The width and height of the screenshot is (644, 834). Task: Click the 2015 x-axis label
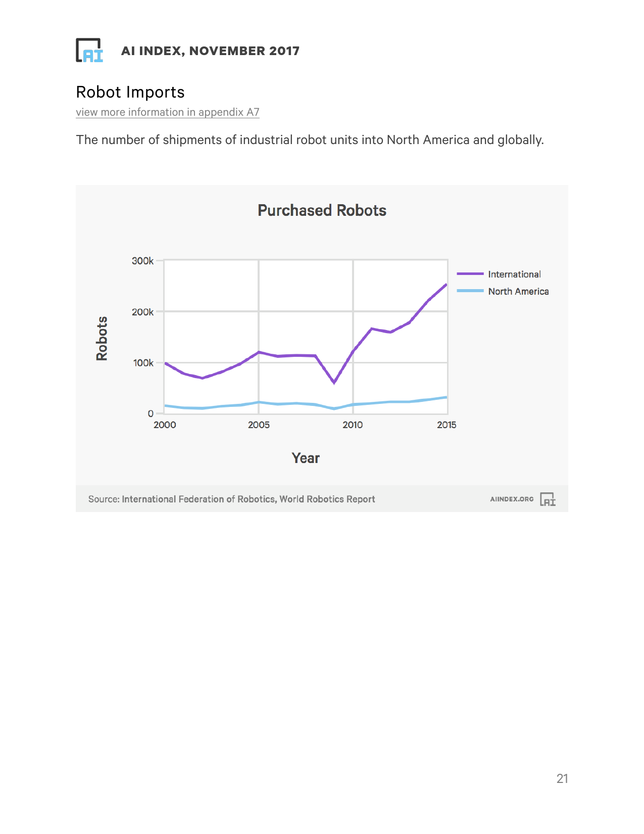(x=447, y=425)
